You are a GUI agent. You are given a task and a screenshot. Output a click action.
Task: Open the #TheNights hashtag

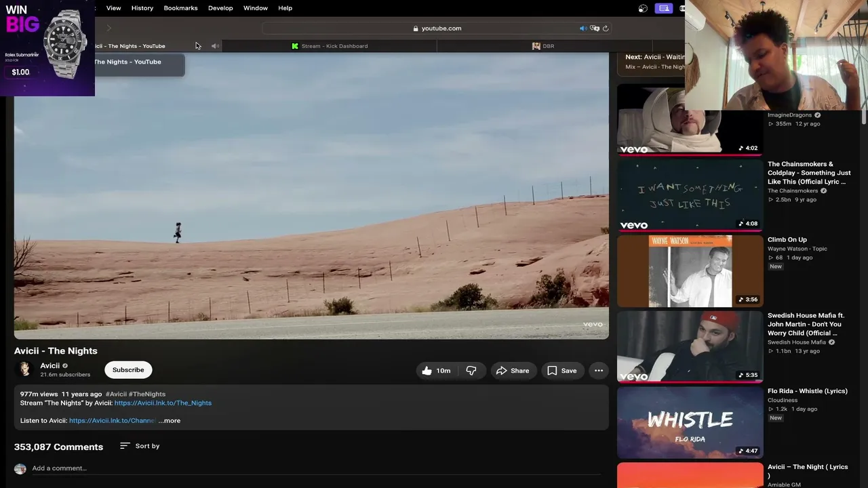pos(147,394)
